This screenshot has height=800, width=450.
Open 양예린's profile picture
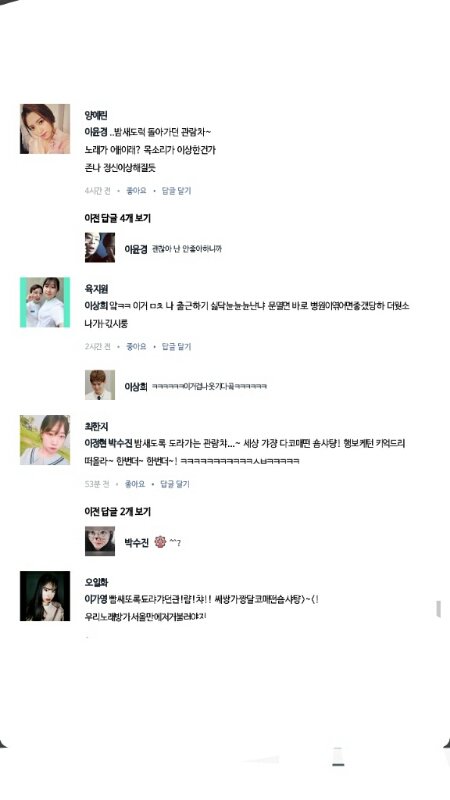coord(45,129)
